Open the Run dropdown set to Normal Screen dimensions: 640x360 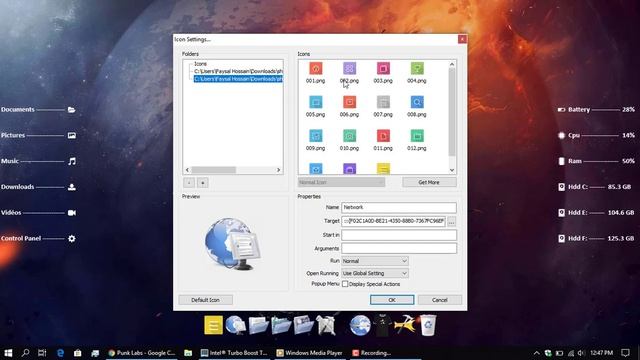375,261
